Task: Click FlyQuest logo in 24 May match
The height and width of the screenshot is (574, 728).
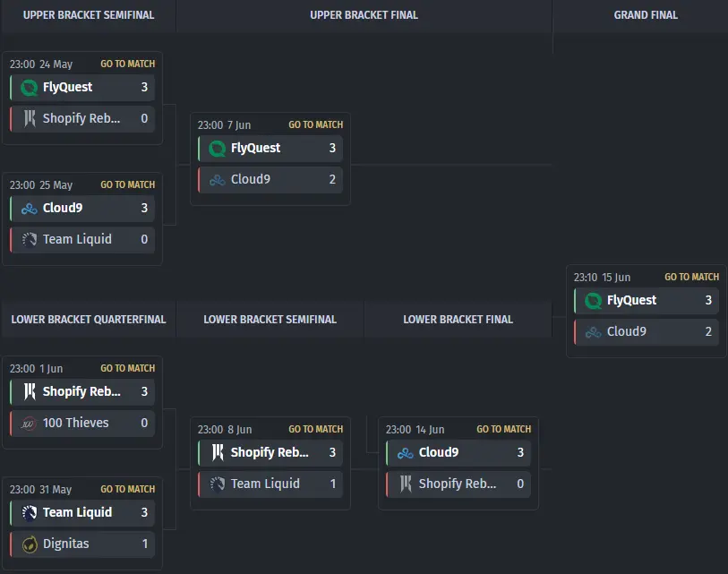Action: tap(30, 87)
